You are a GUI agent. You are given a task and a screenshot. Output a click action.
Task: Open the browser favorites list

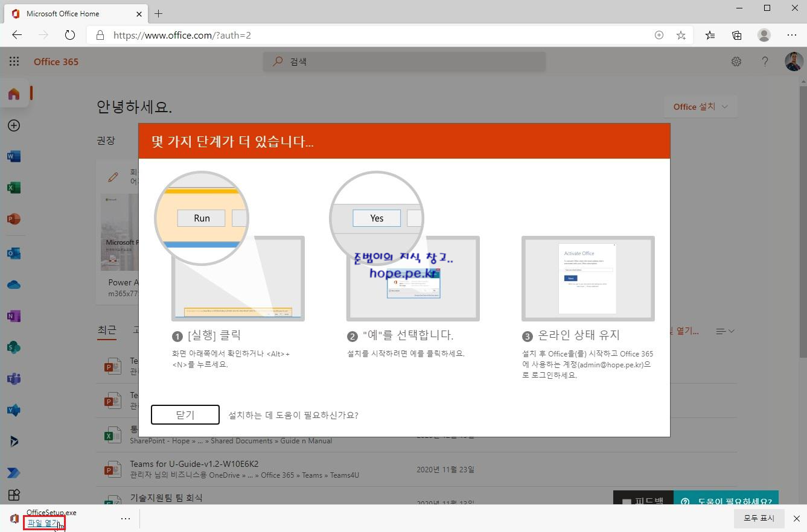(710, 35)
